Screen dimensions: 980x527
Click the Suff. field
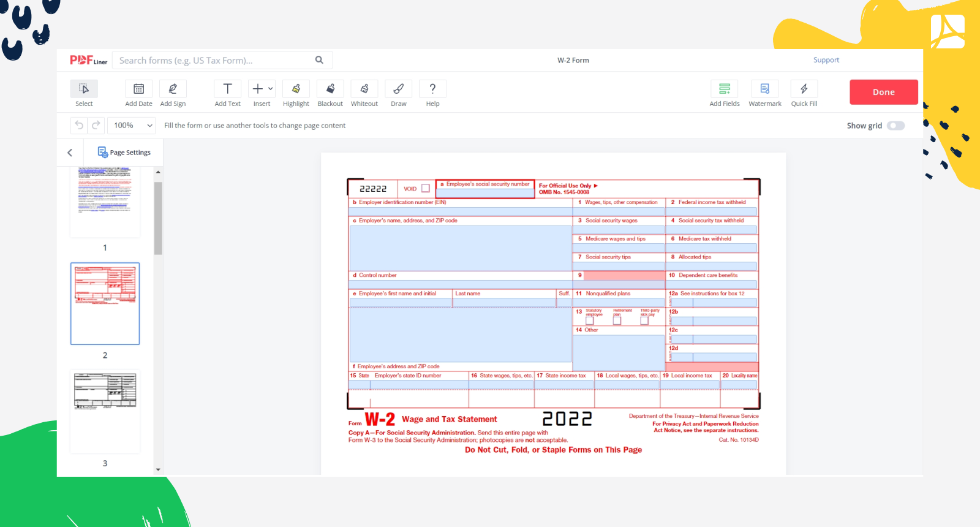point(564,303)
